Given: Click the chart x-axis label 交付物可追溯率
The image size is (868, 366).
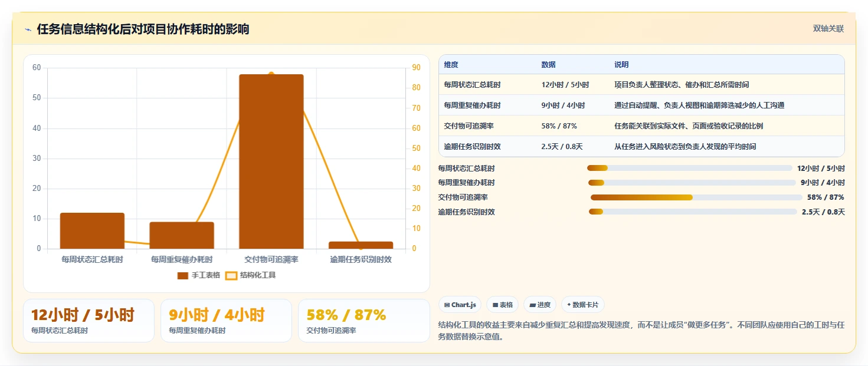Looking at the screenshot, I should [271, 259].
